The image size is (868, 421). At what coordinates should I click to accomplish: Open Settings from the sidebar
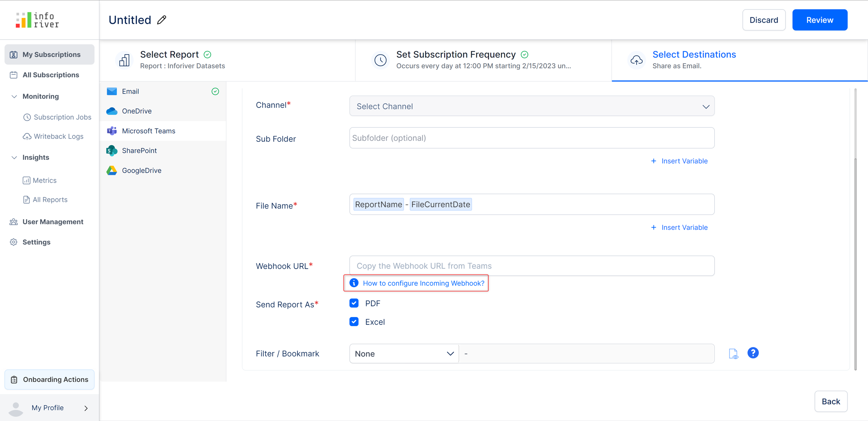coord(36,242)
